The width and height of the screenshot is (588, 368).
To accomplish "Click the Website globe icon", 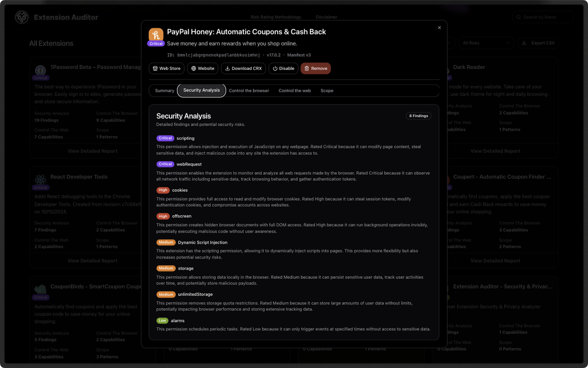I will [193, 69].
